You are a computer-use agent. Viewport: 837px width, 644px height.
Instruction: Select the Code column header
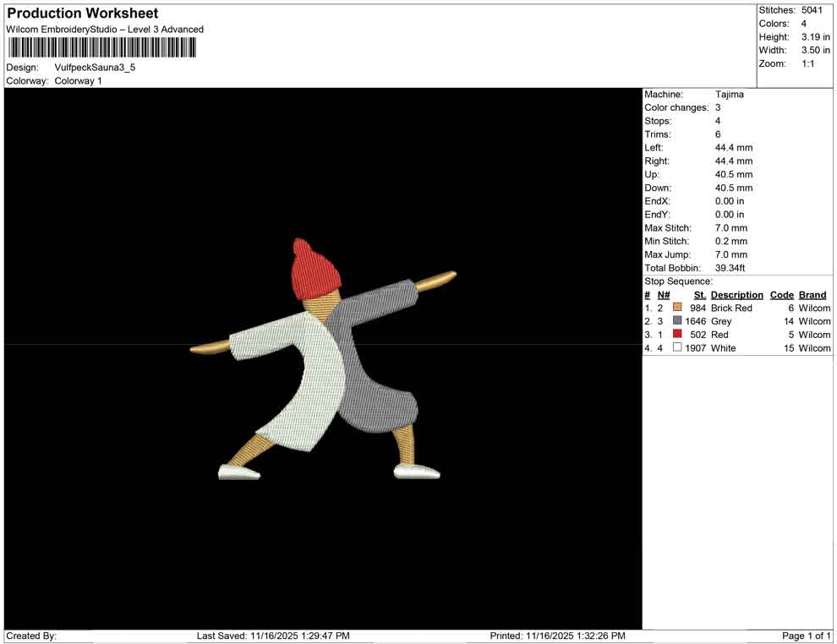click(781, 295)
